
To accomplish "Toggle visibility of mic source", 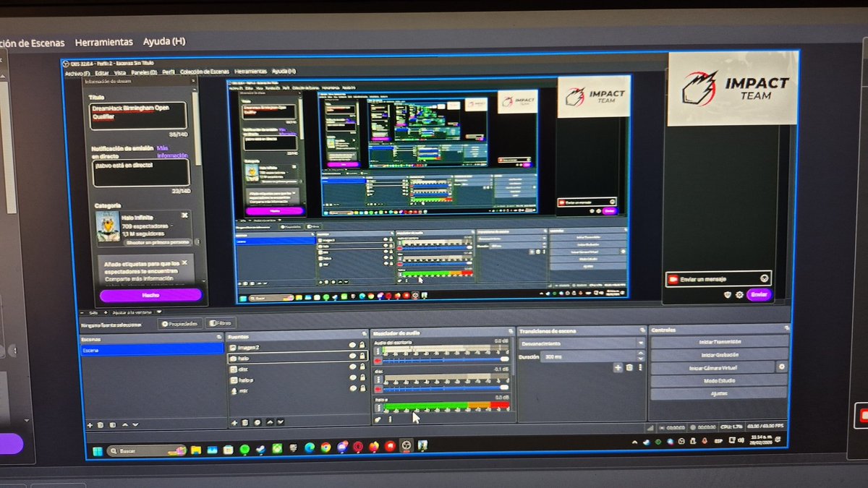I will 352,388.
